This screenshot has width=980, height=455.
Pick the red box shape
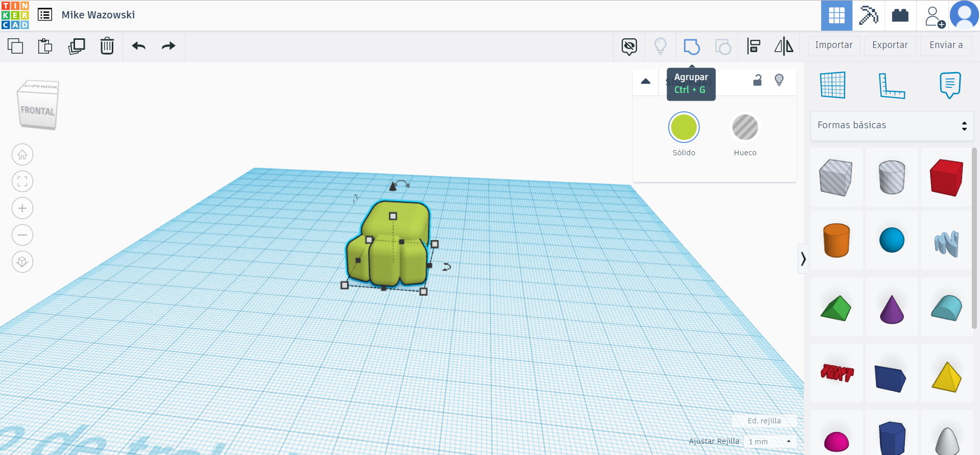point(947,177)
